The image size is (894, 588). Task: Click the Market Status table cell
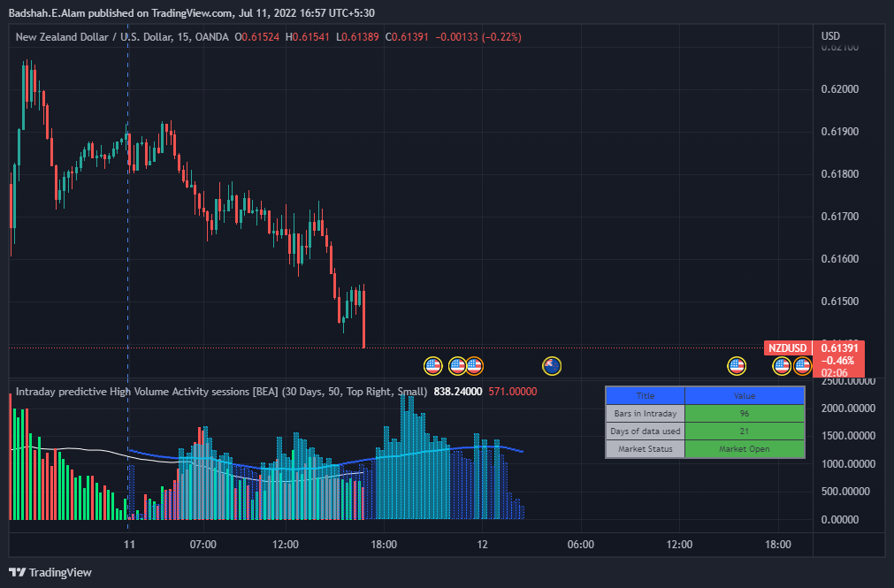[x=646, y=449]
